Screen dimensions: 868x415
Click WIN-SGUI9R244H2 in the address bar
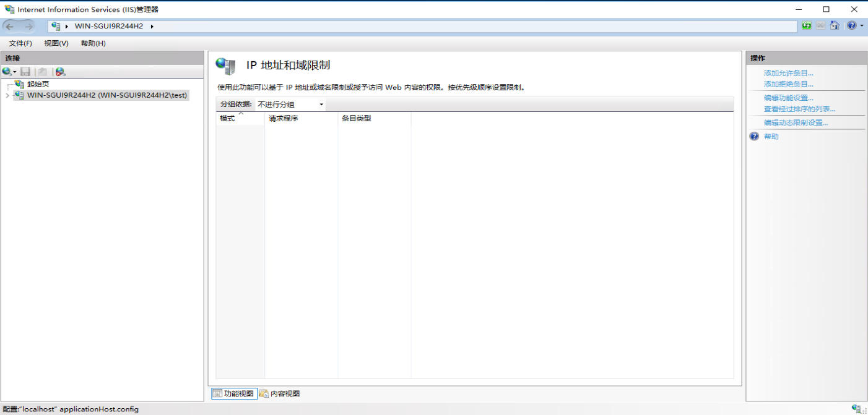pos(109,26)
